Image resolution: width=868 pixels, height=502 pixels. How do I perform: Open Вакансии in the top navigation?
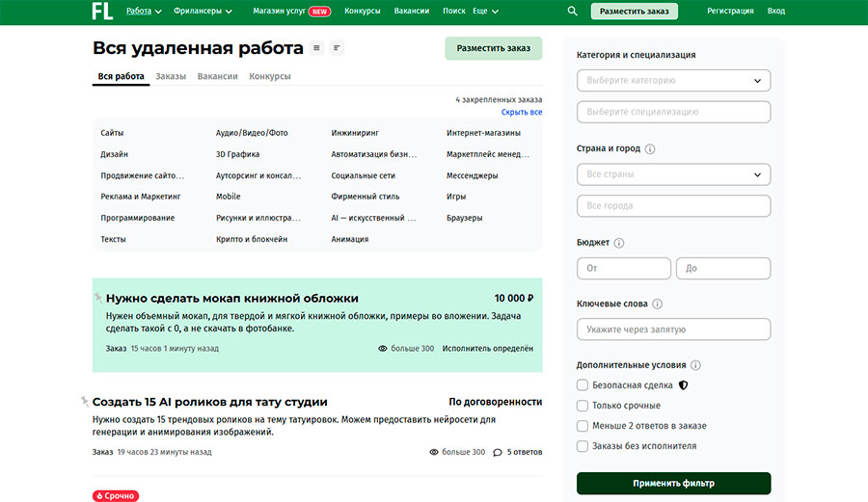click(x=411, y=11)
